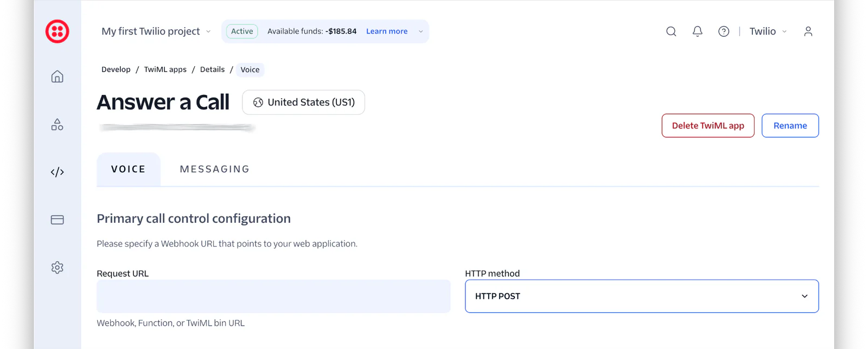The height and width of the screenshot is (349, 868).
Task: Click the Active status badge
Action: [x=242, y=31]
